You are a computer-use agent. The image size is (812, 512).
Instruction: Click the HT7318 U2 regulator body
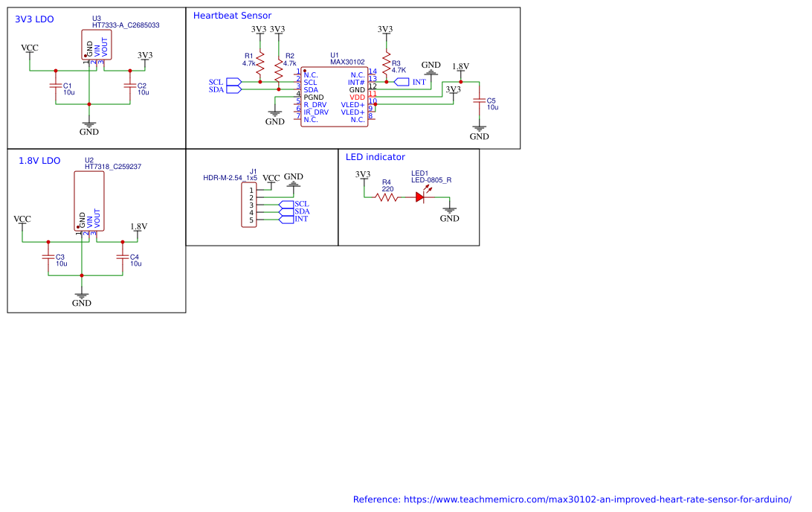point(89,201)
